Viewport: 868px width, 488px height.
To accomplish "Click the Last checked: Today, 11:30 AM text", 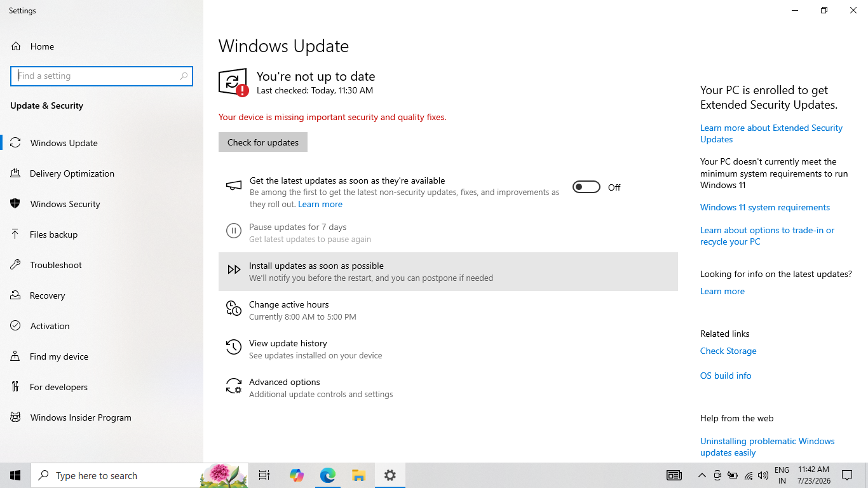I will (315, 90).
